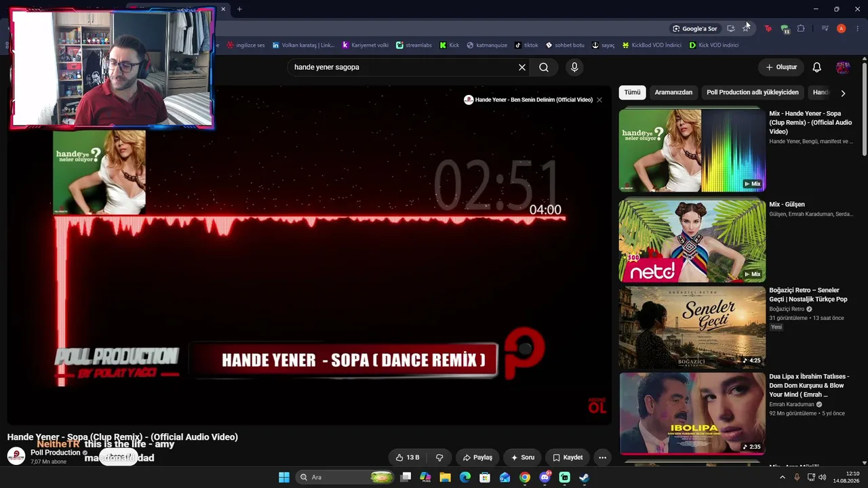Image resolution: width=868 pixels, height=488 pixels.
Task: Open 'Mix - Gülşen' title link
Action: click(x=787, y=204)
